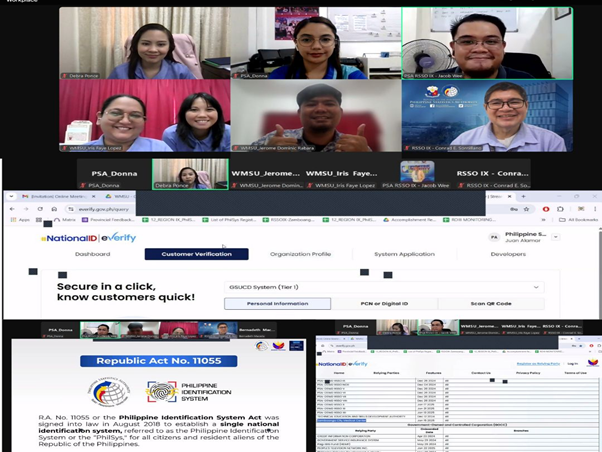Click the muted mic icon on Jerome Dominic's large tile
The width and height of the screenshot is (602, 452).
tap(236, 148)
